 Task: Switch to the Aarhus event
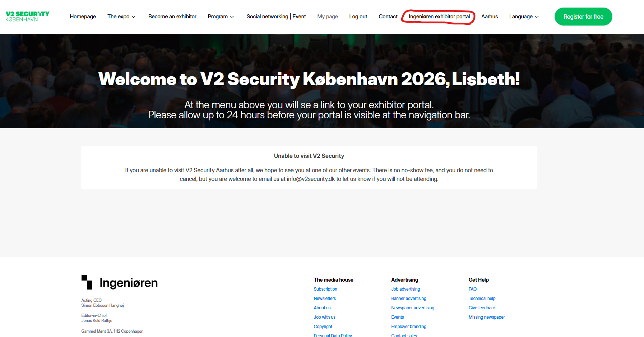(x=489, y=17)
